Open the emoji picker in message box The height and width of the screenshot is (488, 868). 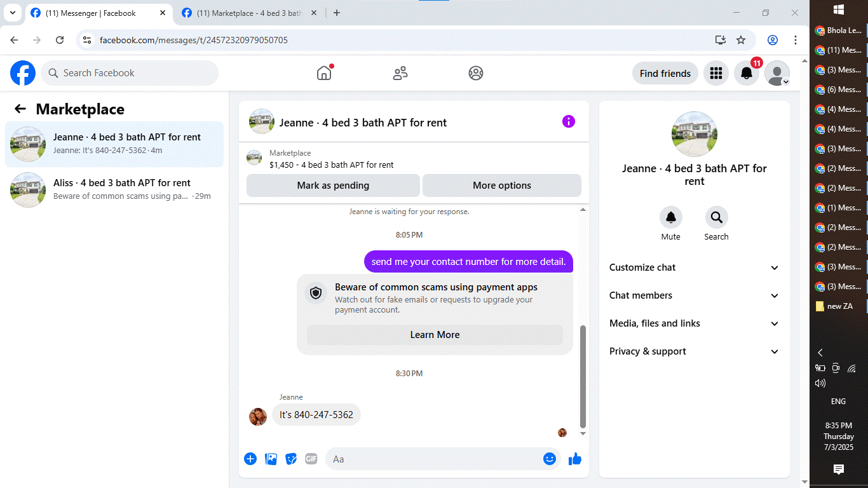click(550, 459)
